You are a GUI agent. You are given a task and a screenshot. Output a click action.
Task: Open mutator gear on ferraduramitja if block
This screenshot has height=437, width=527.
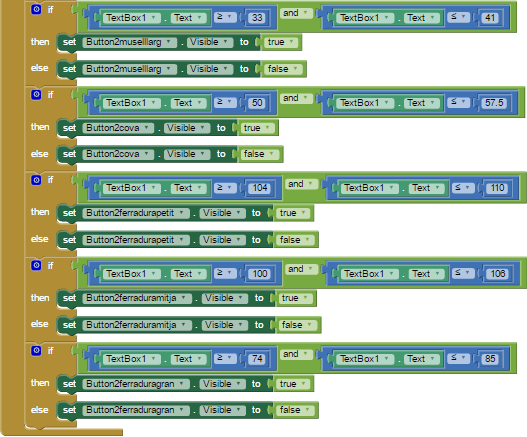pyautogui.click(x=36, y=265)
